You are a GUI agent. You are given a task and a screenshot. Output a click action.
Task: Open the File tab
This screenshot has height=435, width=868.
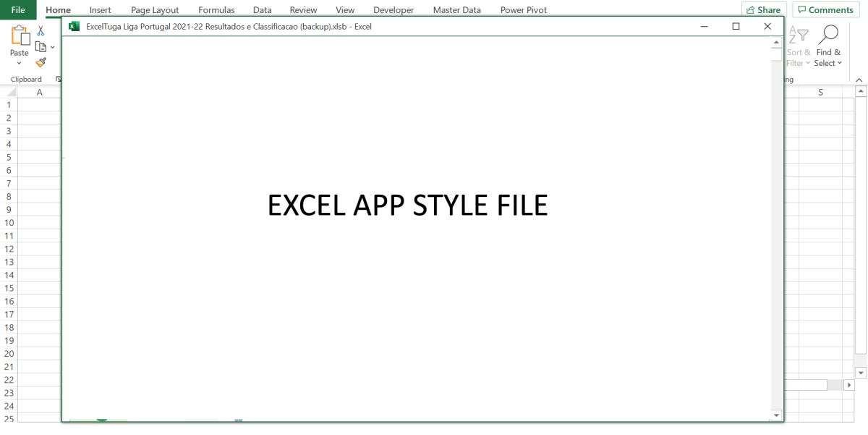[x=18, y=10]
